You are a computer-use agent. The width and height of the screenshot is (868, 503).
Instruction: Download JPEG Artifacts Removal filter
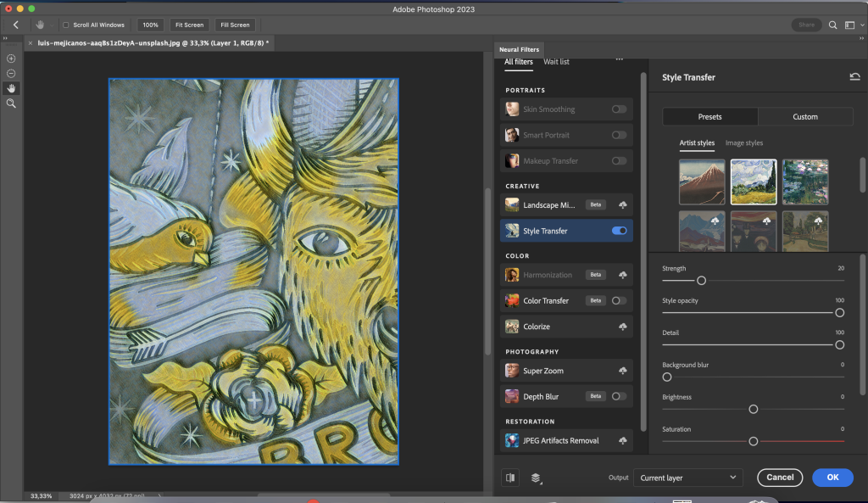(x=623, y=441)
